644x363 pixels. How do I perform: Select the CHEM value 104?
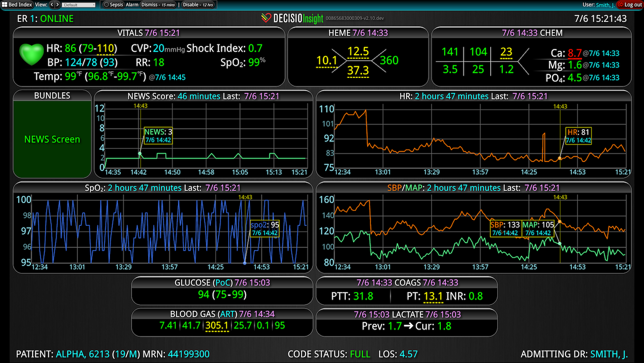478,52
